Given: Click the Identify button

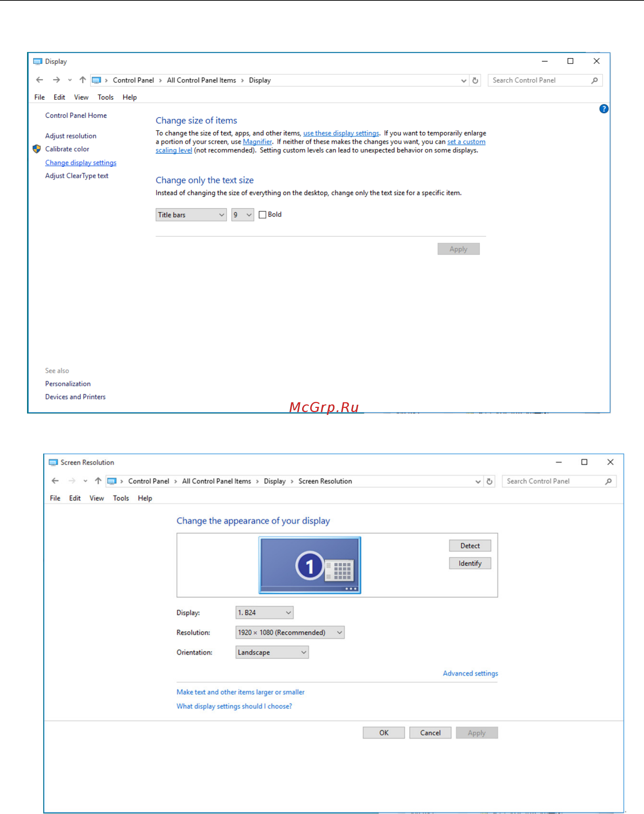Looking at the screenshot, I should (470, 563).
